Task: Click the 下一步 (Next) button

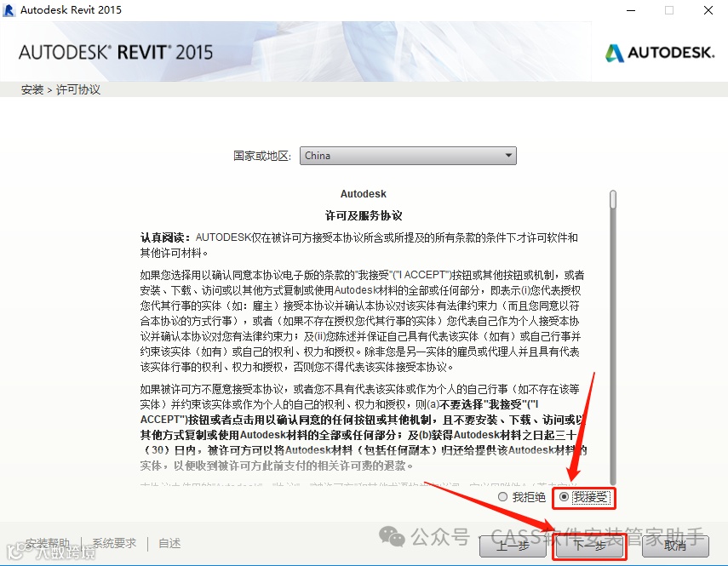Action: point(589,546)
